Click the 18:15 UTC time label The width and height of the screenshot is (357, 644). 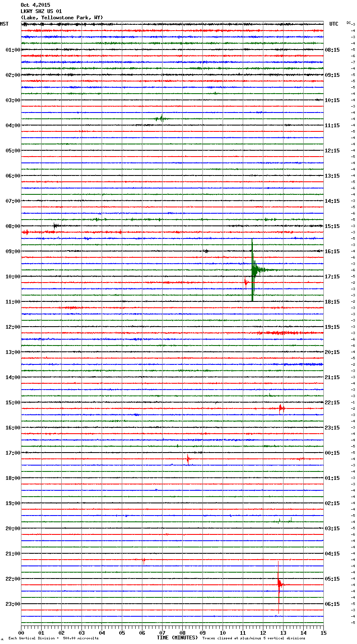point(332,302)
